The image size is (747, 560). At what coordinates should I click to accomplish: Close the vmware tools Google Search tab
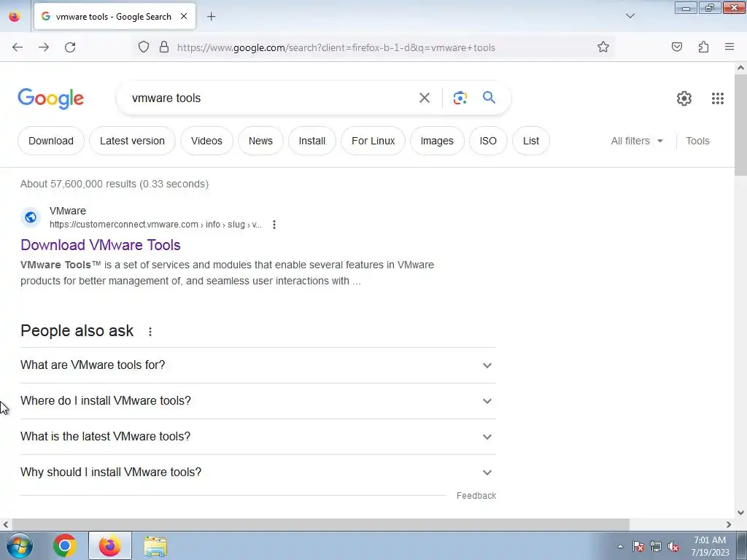pos(184,16)
